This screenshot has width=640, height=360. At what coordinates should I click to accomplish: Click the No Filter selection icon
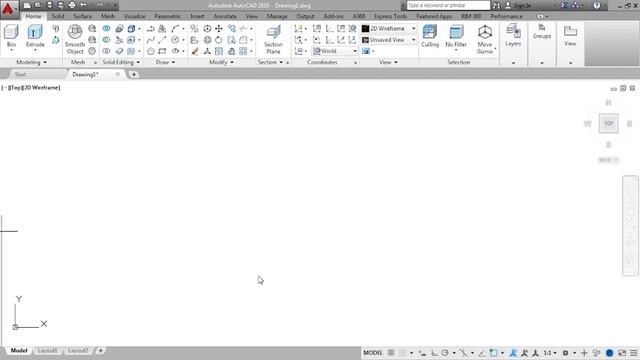456,36
